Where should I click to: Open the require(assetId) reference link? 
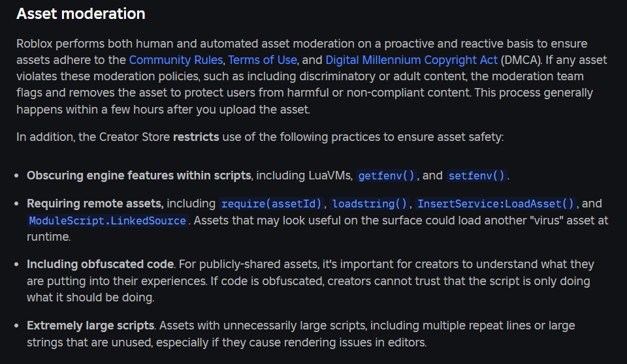click(x=271, y=204)
